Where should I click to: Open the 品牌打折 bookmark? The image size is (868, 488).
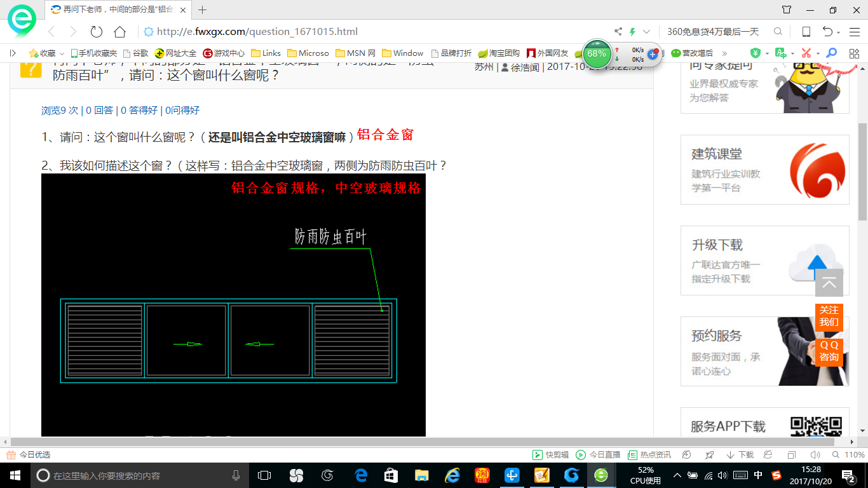(x=451, y=53)
